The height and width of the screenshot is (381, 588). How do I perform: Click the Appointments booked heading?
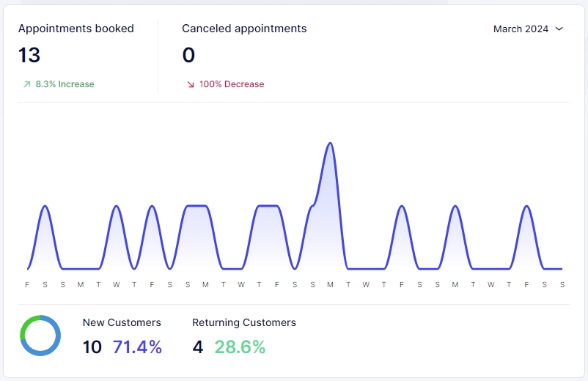click(76, 29)
